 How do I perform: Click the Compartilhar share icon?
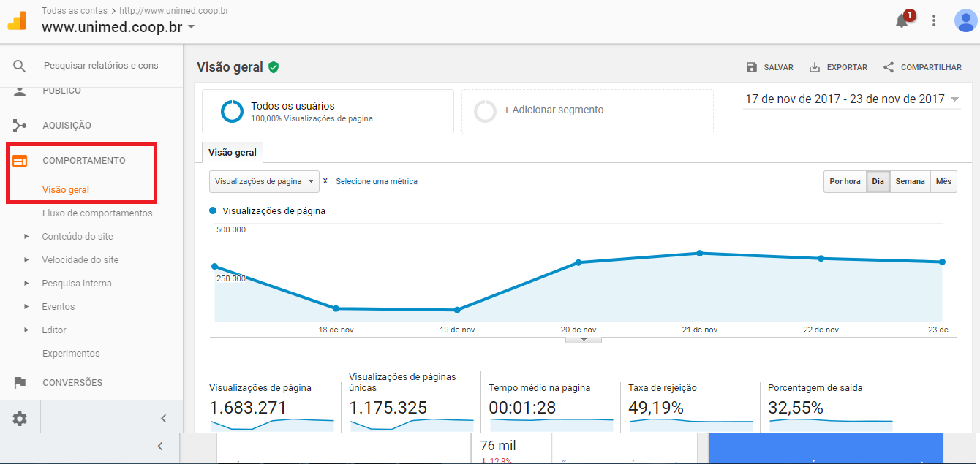[889, 67]
